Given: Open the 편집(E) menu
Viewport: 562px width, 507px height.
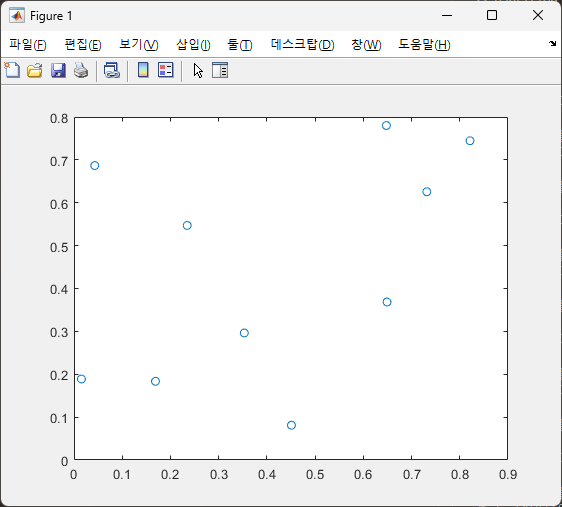Looking at the screenshot, I should (83, 45).
